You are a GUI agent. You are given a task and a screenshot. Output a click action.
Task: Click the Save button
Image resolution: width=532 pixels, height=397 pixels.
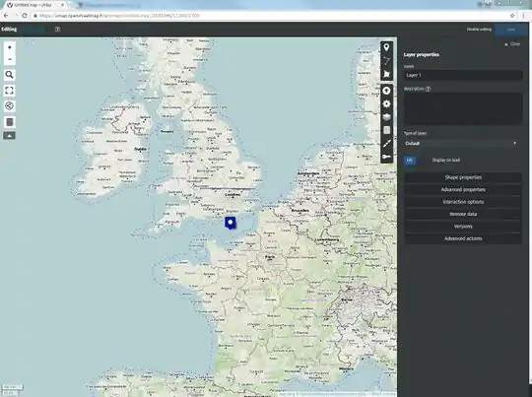[x=511, y=30]
